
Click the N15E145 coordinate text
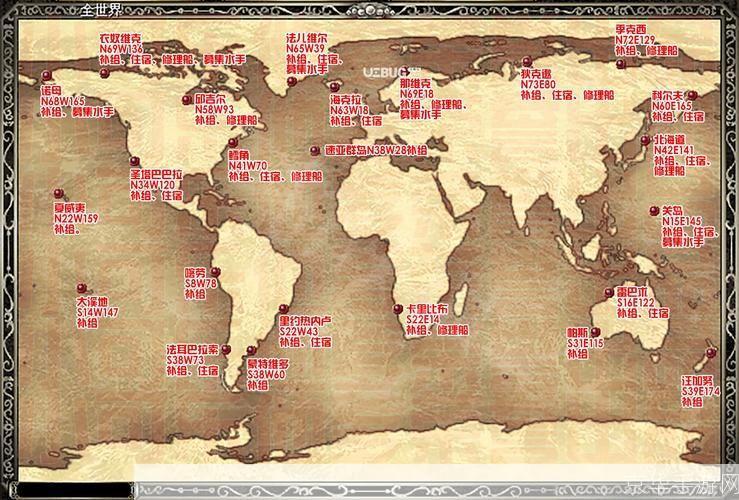pyautogui.click(x=682, y=221)
